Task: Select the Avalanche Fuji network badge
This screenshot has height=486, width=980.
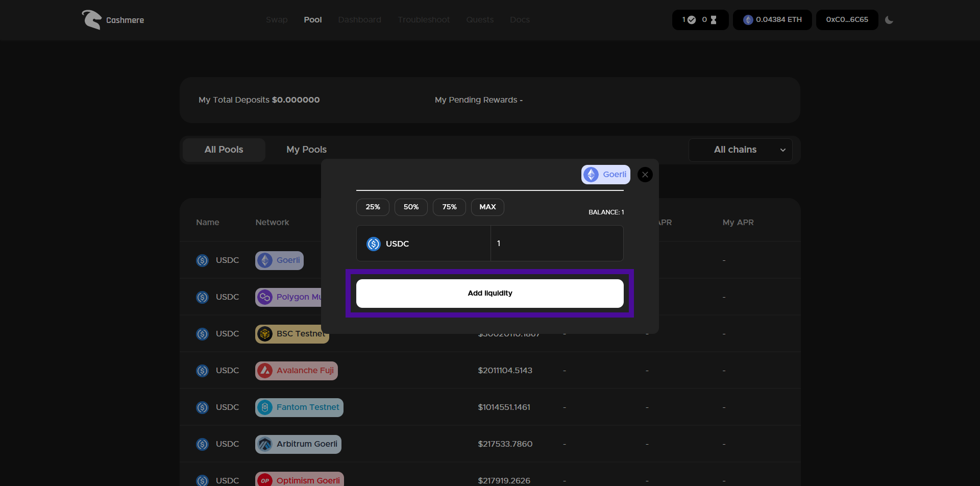Action: (297, 371)
